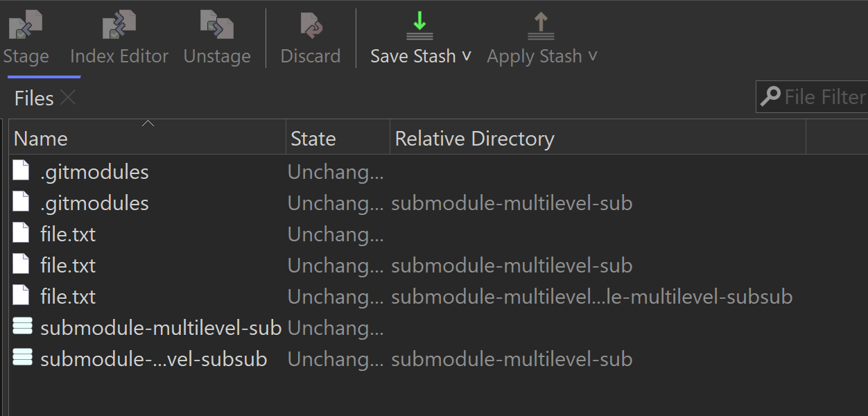The height and width of the screenshot is (416, 868).
Task: Click the State column header
Action: 313,138
